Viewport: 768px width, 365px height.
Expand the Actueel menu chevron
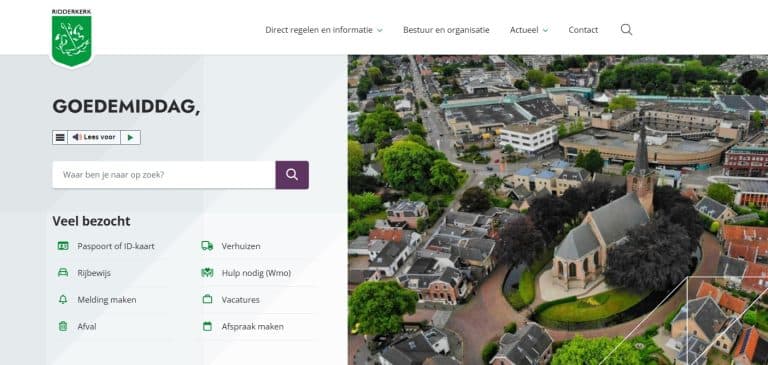point(545,30)
